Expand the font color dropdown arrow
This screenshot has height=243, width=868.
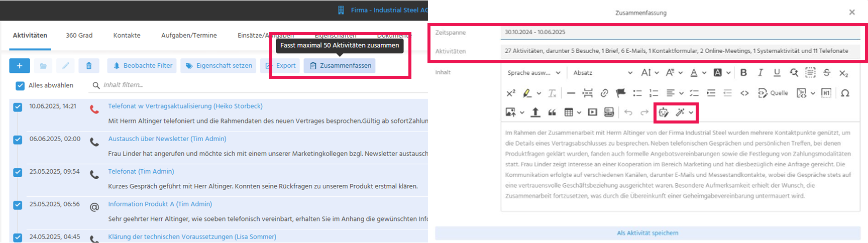pyautogui.click(x=704, y=73)
